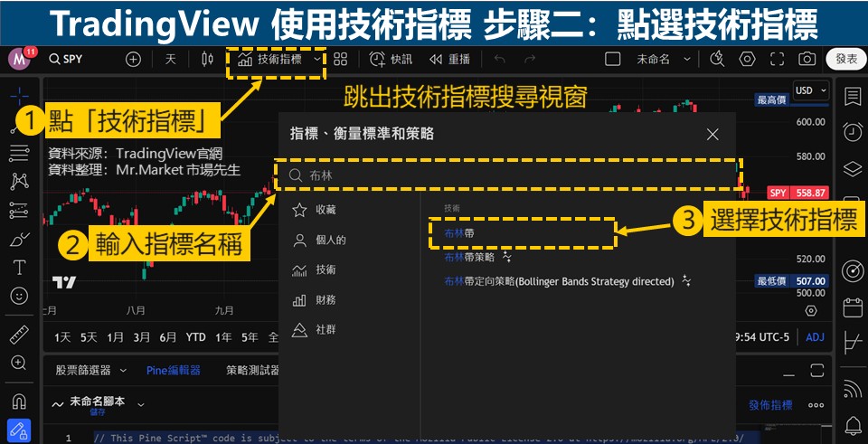The width and height of the screenshot is (868, 444).
Task: Undo the last action
Action: pos(500,60)
